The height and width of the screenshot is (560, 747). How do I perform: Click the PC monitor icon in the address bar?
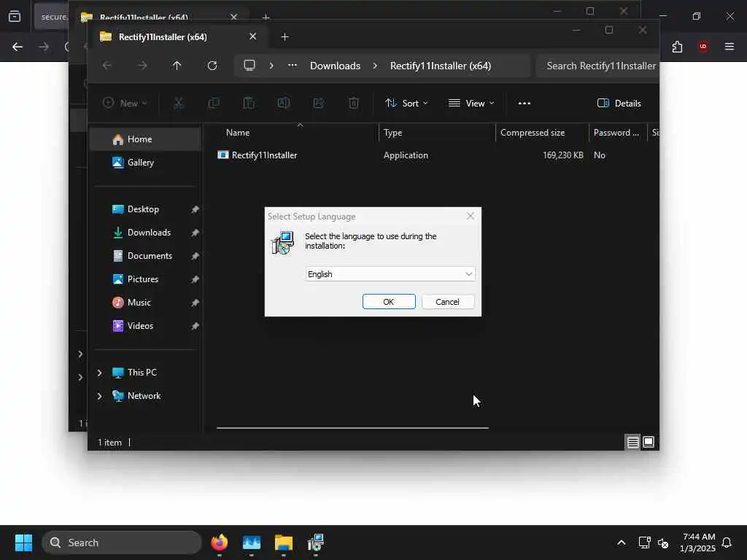pyautogui.click(x=249, y=65)
